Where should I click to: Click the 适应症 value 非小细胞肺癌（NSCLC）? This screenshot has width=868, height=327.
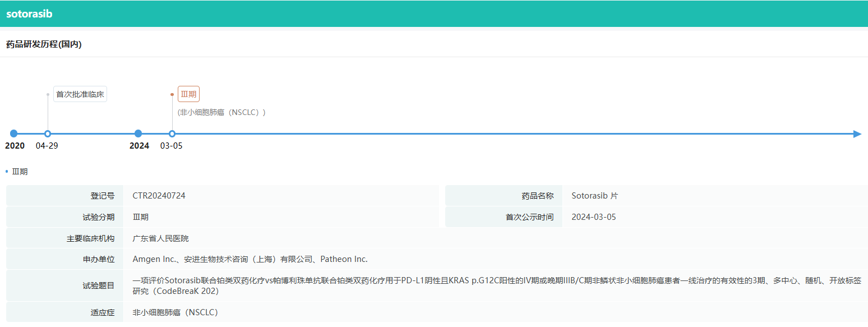175,312
